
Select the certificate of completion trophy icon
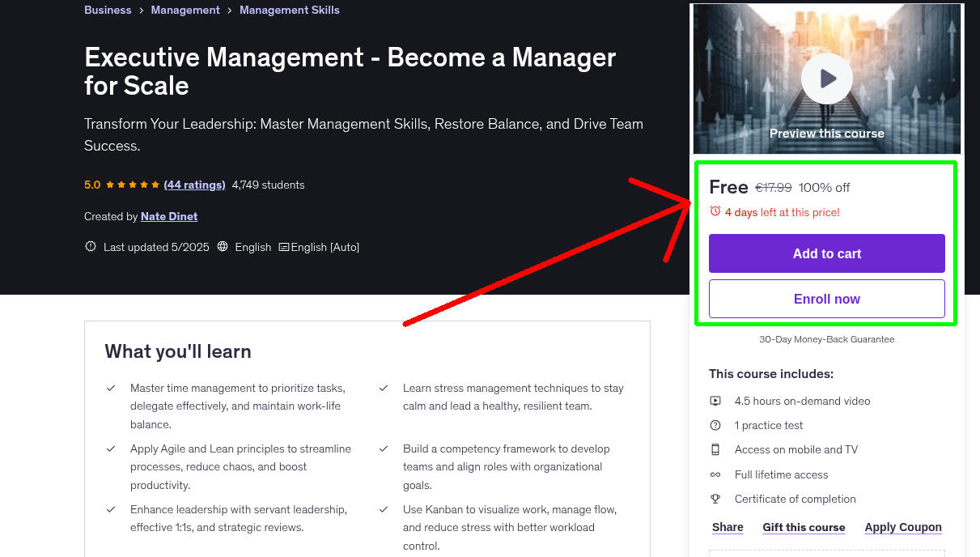click(x=715, y=499)
